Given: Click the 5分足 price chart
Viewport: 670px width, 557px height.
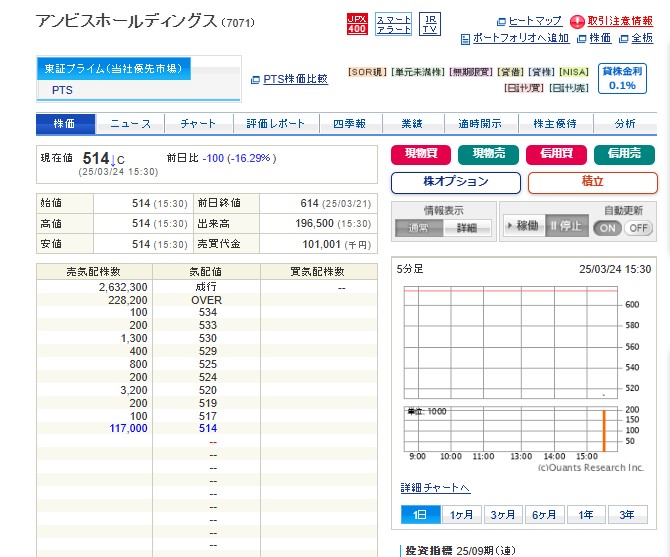Looking at the screenshot, I should [x=511, y=343].
